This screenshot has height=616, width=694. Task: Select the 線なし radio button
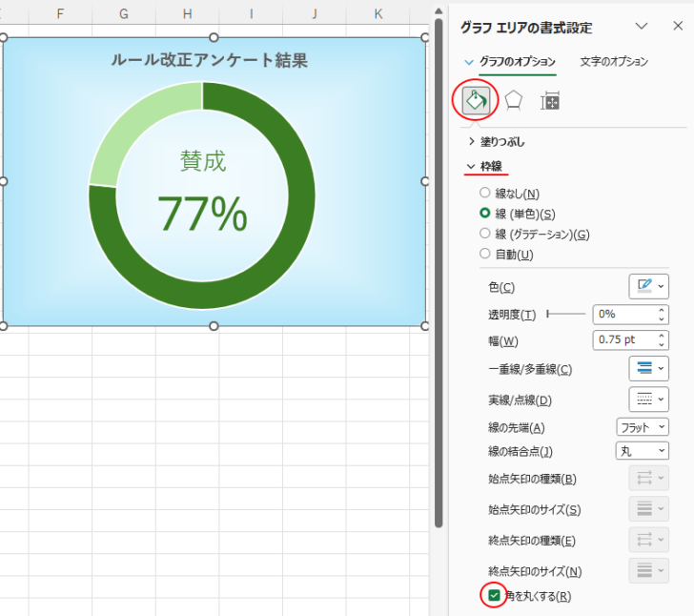pos(485,193)
